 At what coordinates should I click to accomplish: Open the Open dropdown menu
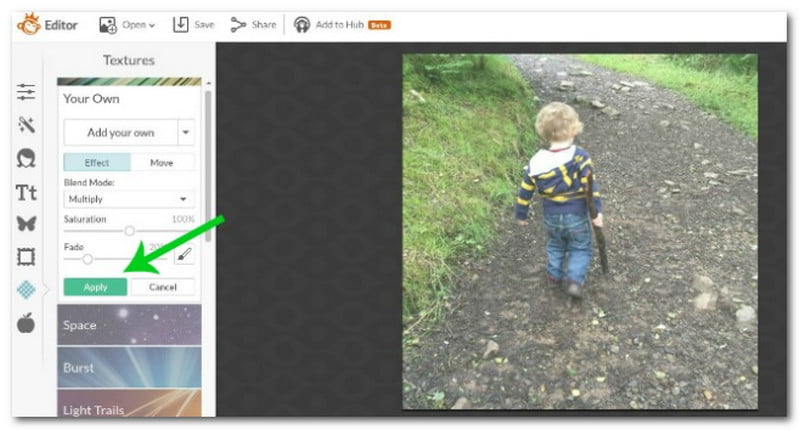(x=139, y=24)
